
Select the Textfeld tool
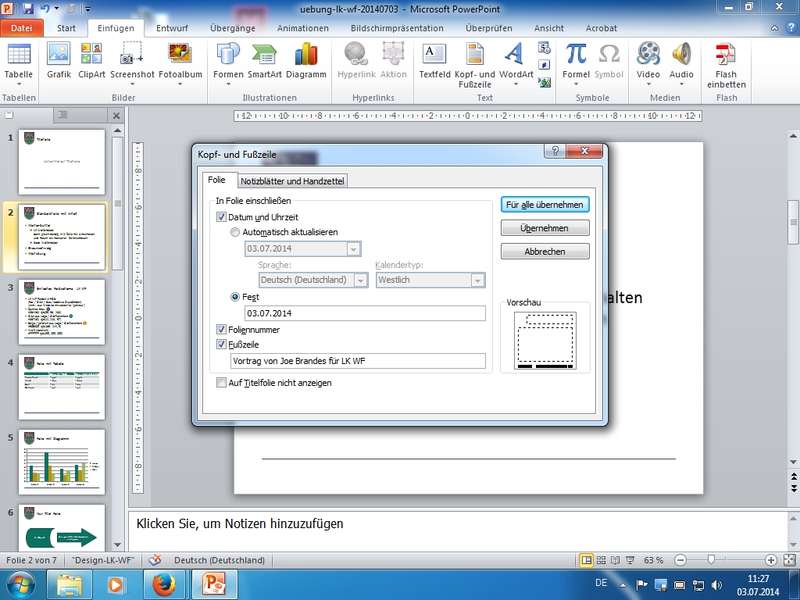click(434, 60)
